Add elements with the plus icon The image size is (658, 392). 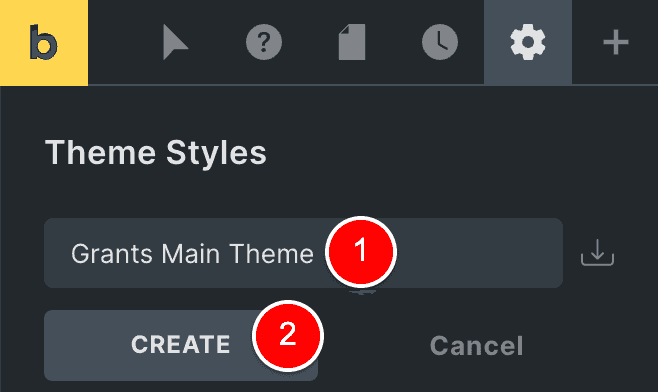click(x=616, y=42)
